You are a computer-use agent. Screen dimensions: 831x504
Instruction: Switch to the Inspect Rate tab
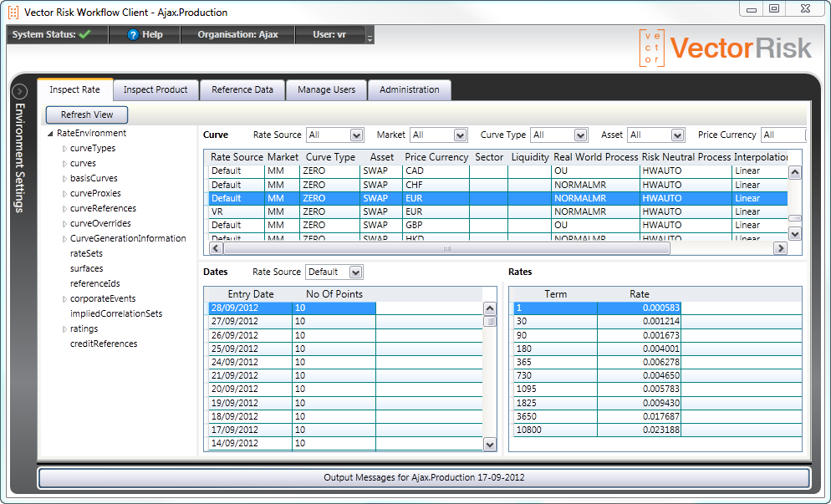click(74, 89)
